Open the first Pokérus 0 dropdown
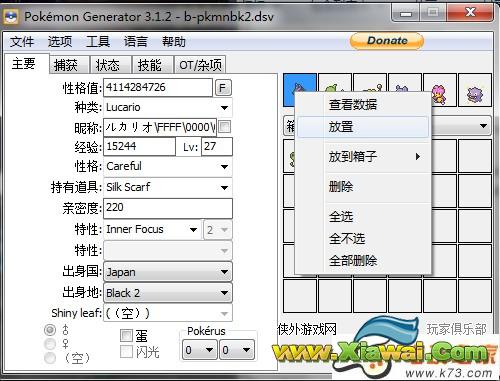Image resolution: width=500 pixels, height=381 pixels. tap(199, 350)
